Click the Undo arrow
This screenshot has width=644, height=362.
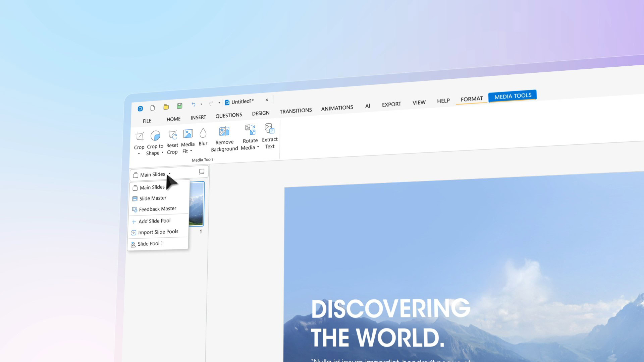pos(193,105)
